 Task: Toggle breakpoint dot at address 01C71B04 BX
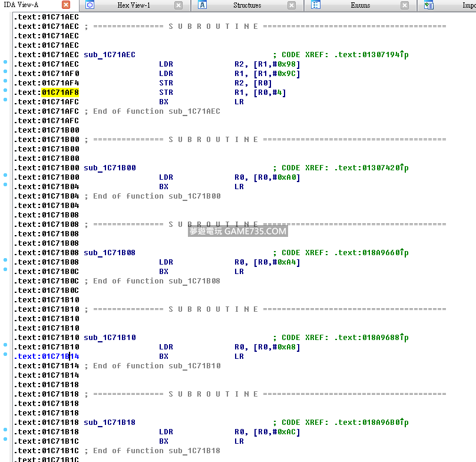point(5,184)
